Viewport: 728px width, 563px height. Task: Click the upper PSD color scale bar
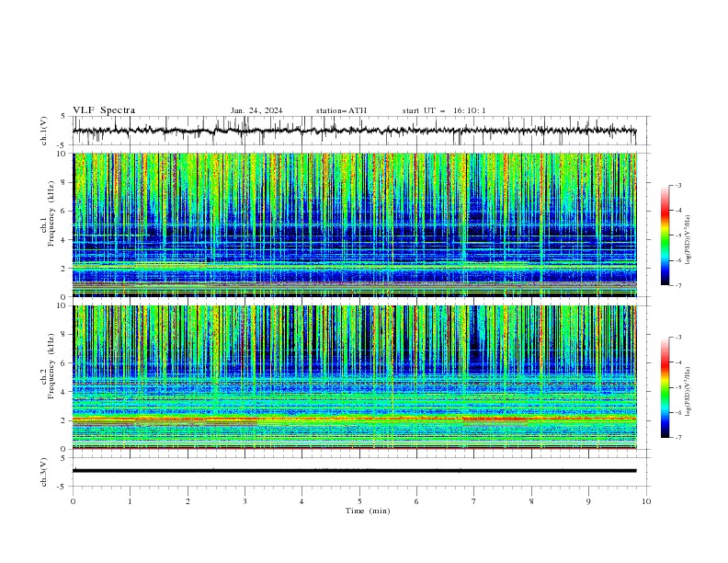coord(665,236)
